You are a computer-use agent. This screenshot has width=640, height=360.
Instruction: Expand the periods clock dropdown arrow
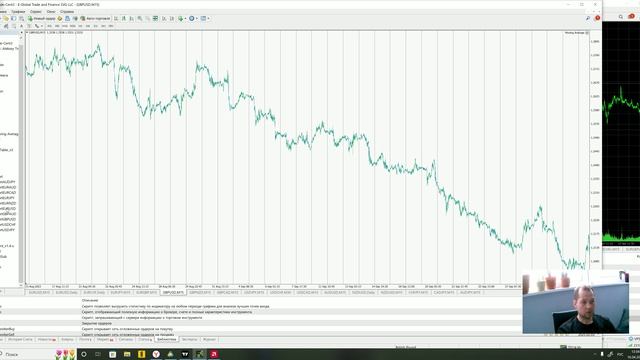pyautogui.click(x=197, y=18)
